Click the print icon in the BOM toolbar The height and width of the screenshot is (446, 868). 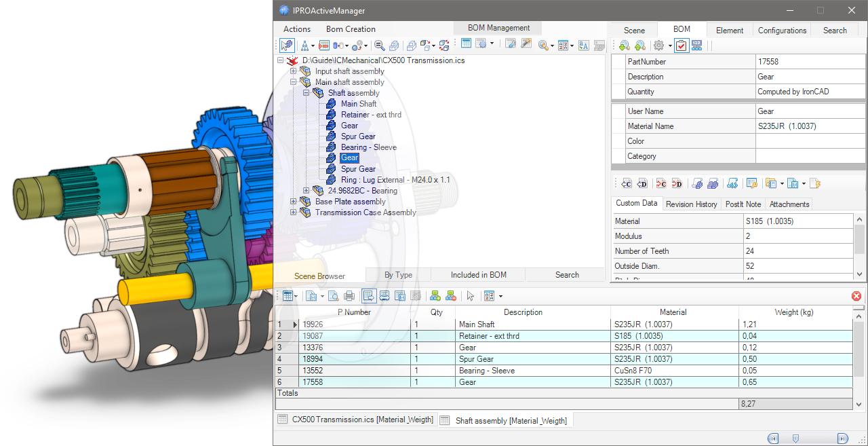tap(348, 295)
